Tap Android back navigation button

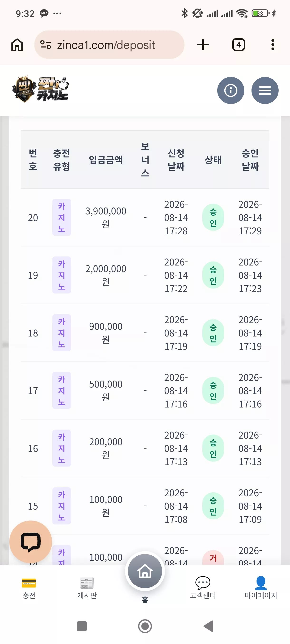pos(208,626)
